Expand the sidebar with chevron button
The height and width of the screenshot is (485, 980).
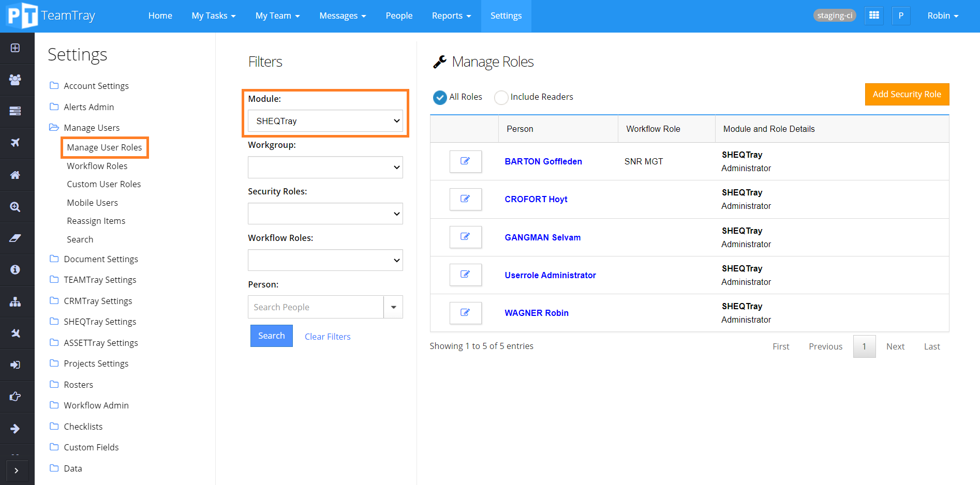17,471
